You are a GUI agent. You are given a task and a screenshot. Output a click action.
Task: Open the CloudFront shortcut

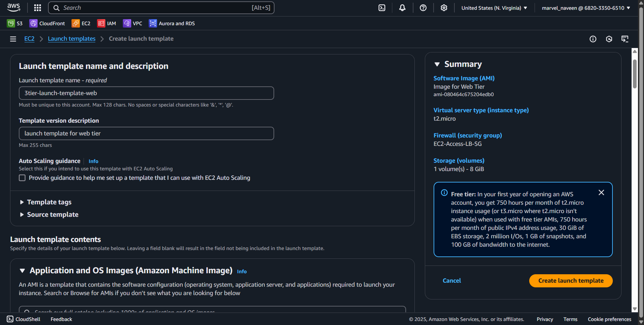(47, 23)
